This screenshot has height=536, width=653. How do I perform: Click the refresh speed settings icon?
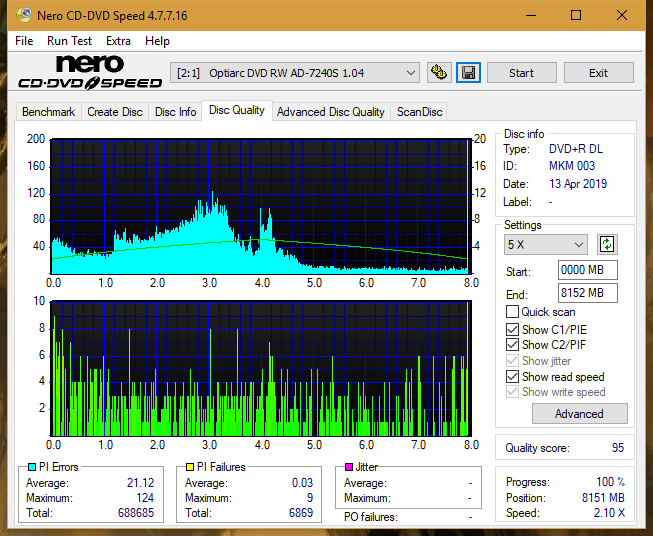(x=607, y=244)
